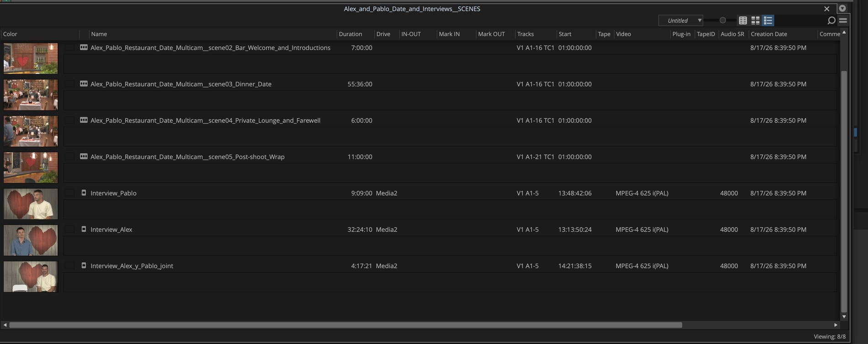Screen dimensions: 868x344
Task: Click the Interview_Pablo clip name
Action: tap(113, 193)
